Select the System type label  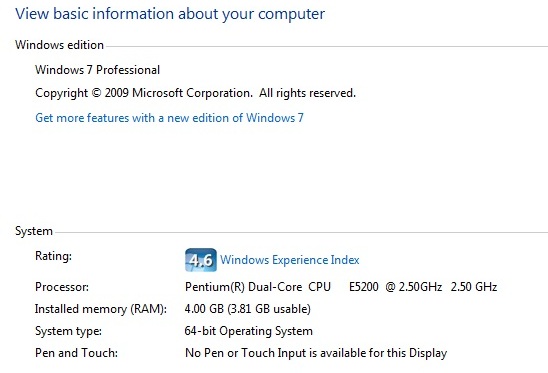point(68,331)
